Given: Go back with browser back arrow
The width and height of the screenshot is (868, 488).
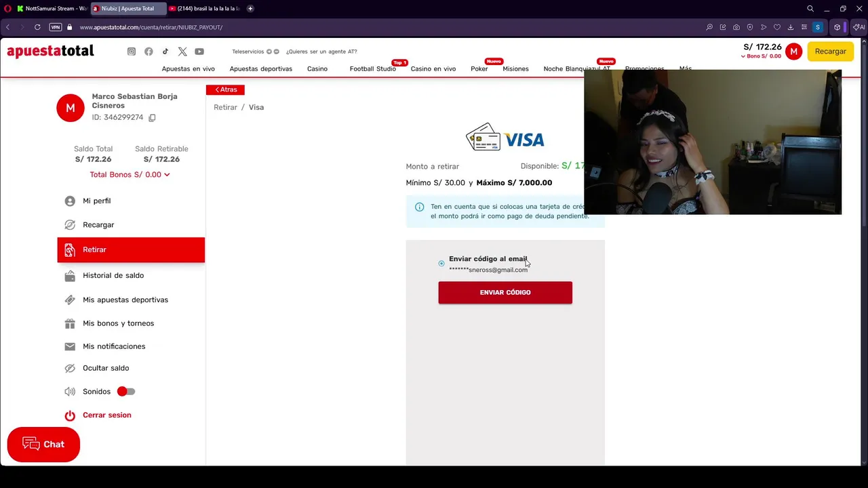Looking at the screenshot, I should point(7,27).
